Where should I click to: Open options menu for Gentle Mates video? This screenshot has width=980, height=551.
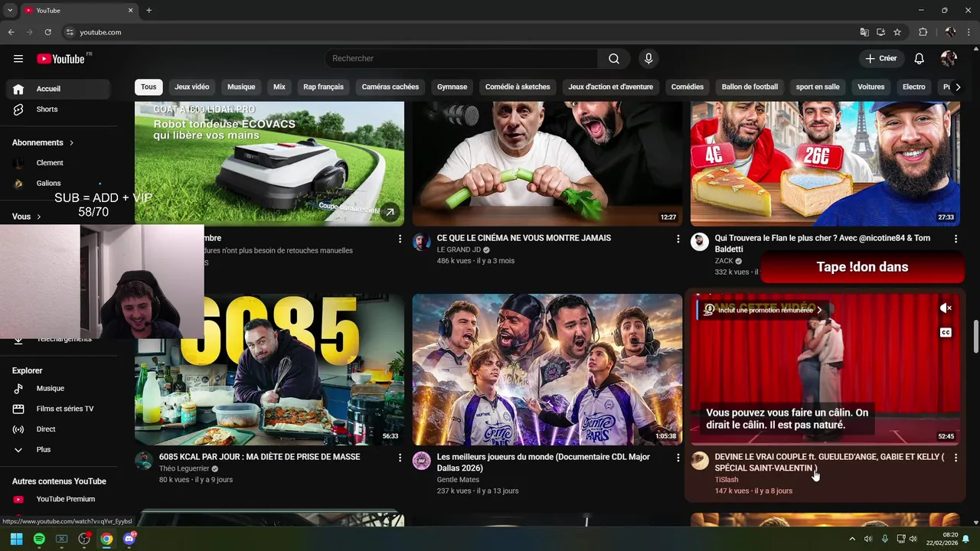point(678,458)
